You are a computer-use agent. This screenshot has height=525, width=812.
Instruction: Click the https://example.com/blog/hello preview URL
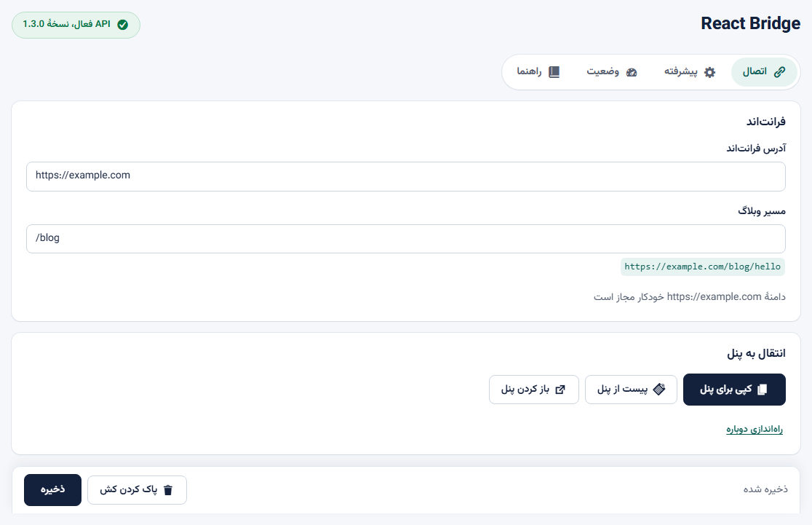[703, 267]
